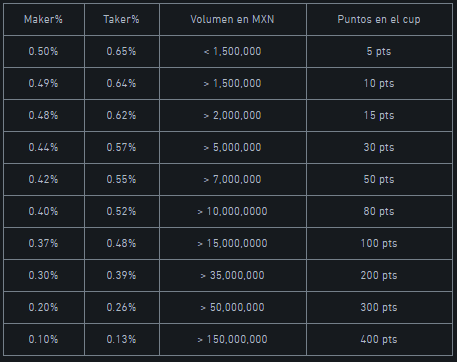Click the Taker% column header

[x=122, y=19]
